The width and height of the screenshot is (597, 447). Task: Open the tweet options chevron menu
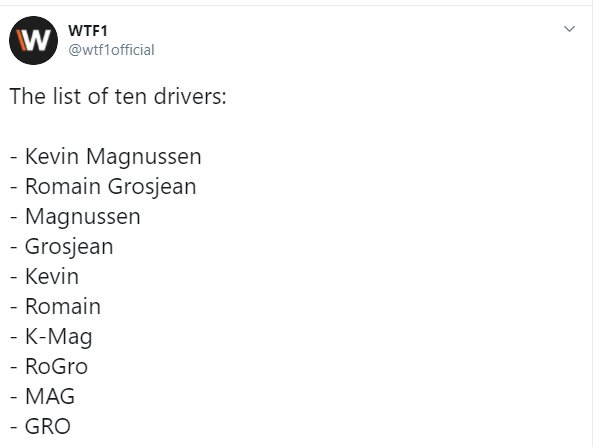pyautogui.click(x=569, y=29)
